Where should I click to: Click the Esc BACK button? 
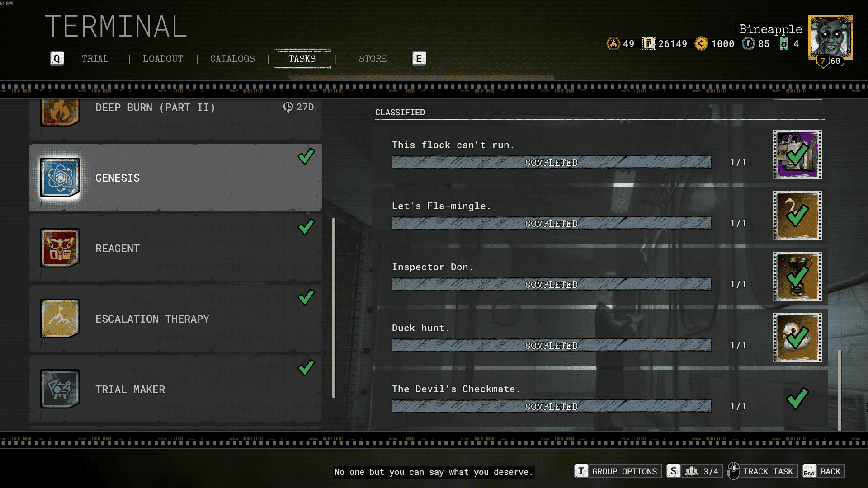823,471
